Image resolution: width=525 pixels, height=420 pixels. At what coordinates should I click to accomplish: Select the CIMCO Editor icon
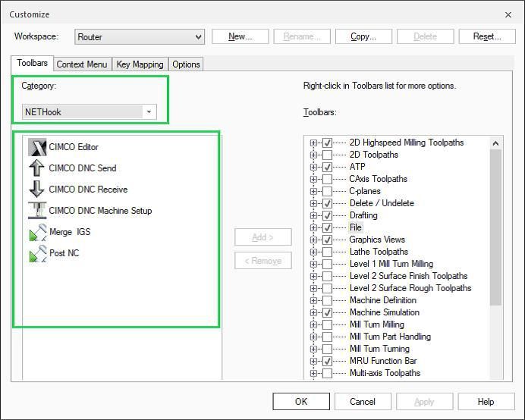pos(37,147)
